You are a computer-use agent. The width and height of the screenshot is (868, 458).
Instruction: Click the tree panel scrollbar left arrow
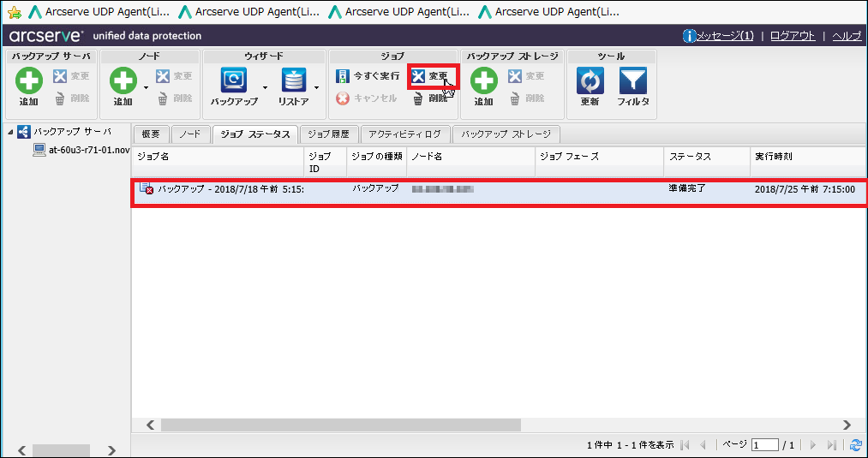22,450
